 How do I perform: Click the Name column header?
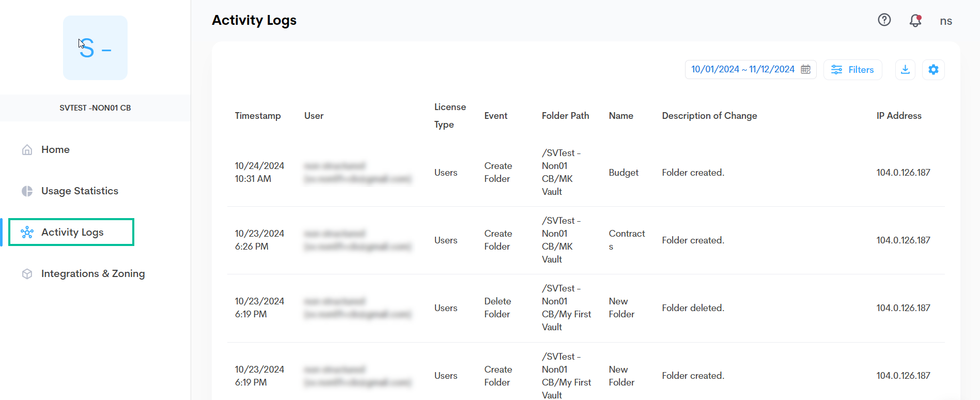pyautogui.click(x=621, y=116)
